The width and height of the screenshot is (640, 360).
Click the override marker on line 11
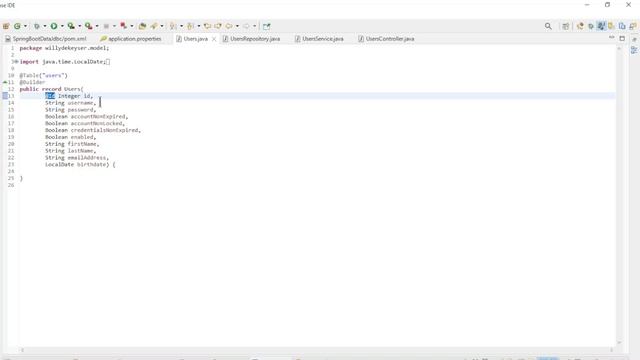point(5,82)
